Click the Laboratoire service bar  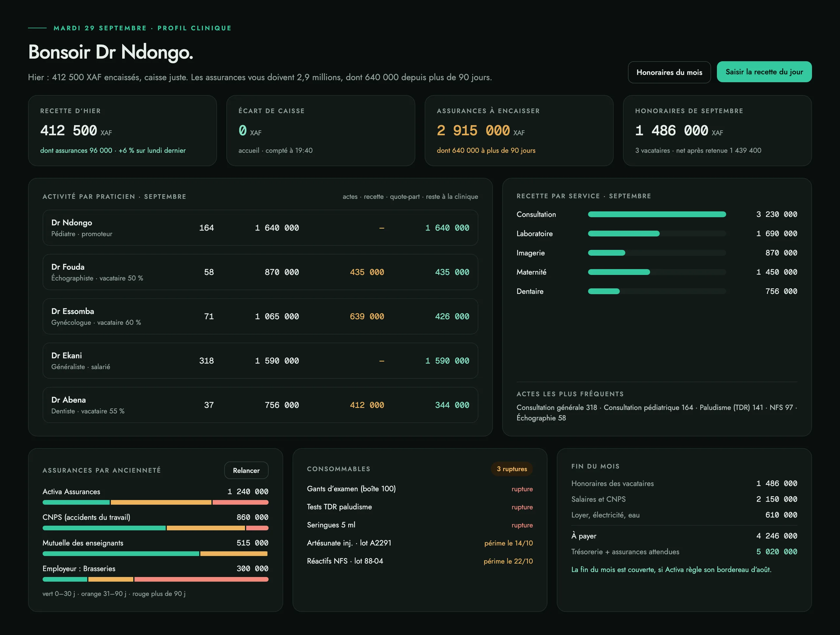pos(657,234)
